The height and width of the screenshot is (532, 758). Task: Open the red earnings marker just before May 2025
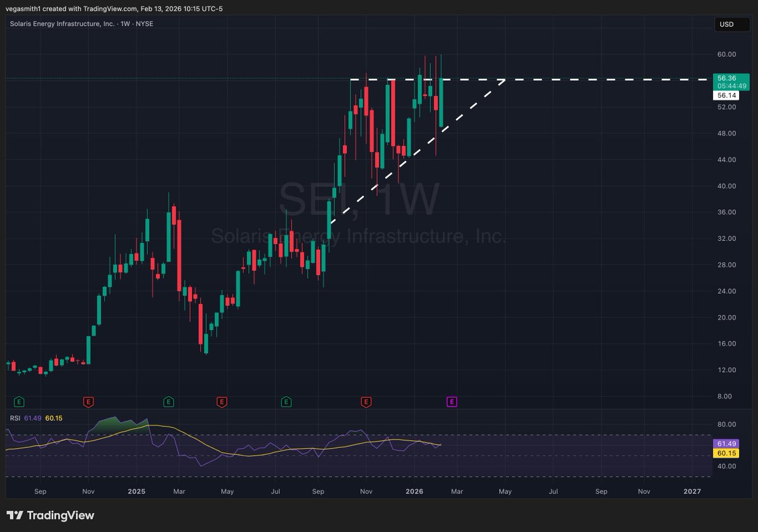click(x=222, y=401)
